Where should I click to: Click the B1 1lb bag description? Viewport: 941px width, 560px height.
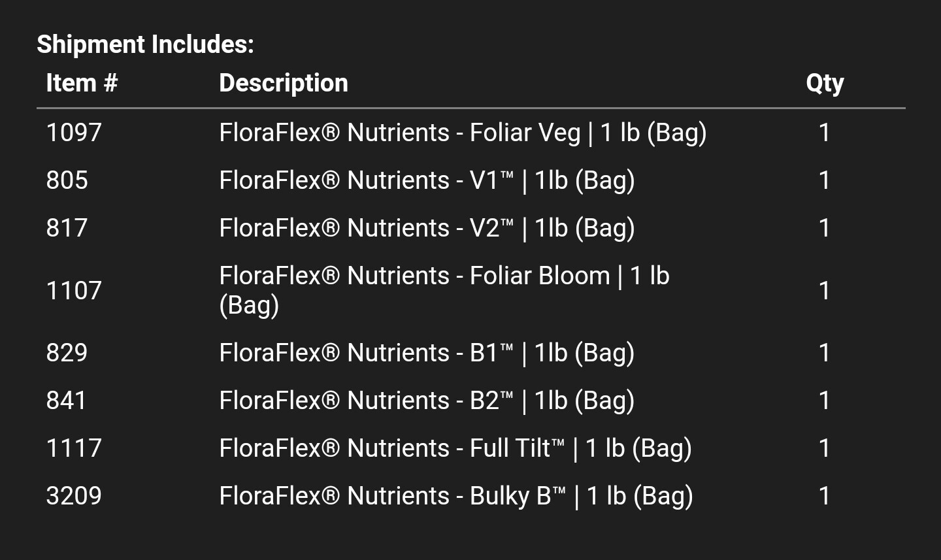click(427, 353)
